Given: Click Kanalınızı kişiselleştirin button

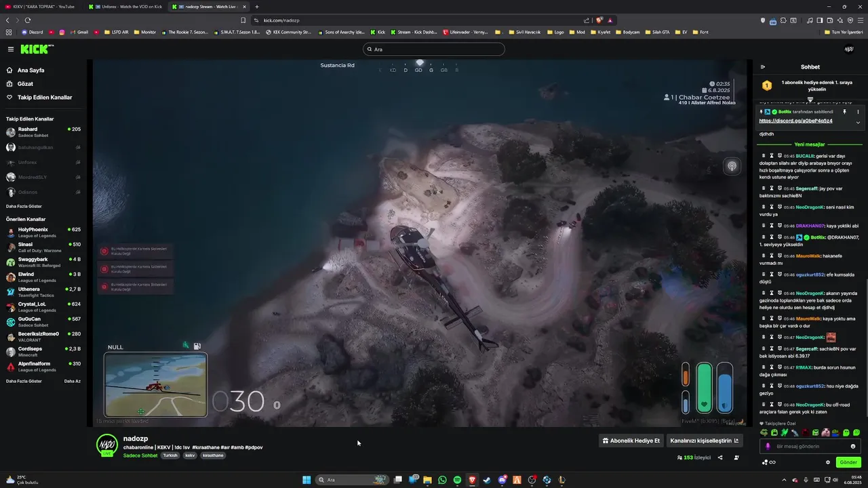Looking at the screenshot, I should (x=705, y=441).
